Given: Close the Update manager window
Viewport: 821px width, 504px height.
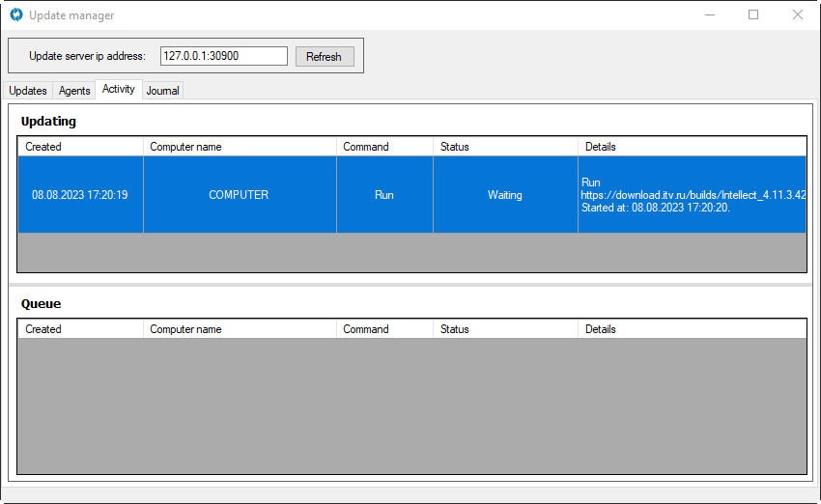Looking at the screenshot, I should pyautogui.click(x=797, y=15).
